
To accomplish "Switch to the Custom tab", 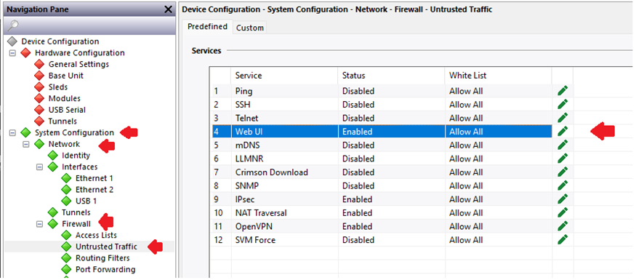I will 250,28.
